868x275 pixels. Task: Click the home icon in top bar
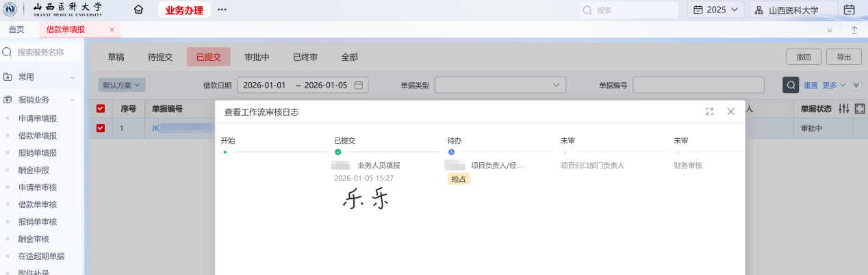tap(139, 10)
